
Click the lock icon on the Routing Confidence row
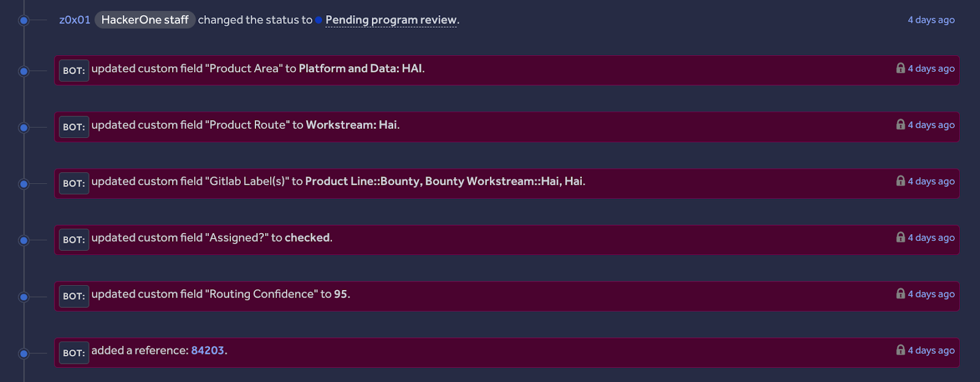(x=900, y=294)
